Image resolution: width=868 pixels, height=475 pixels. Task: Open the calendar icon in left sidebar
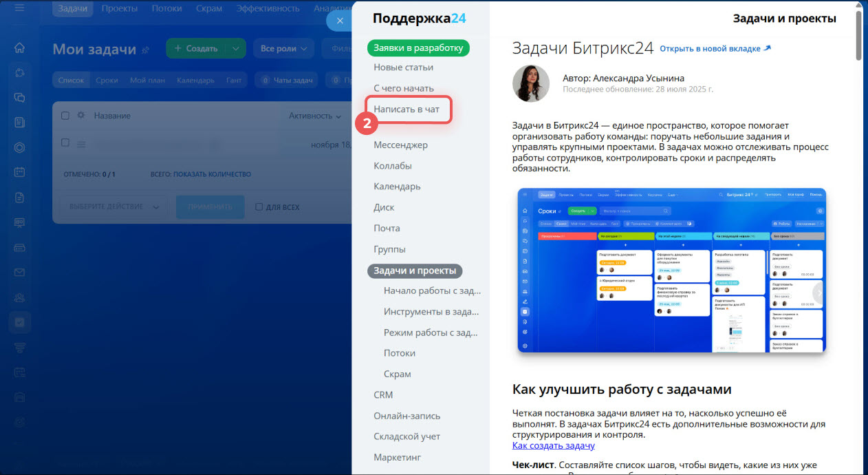pos(19,172)
